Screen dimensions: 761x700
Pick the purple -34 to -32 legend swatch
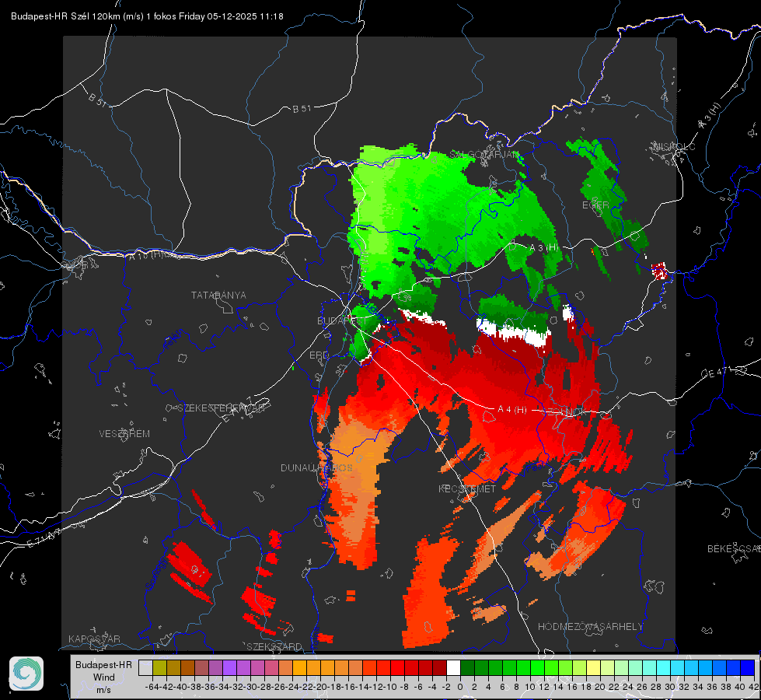[229, 667]
